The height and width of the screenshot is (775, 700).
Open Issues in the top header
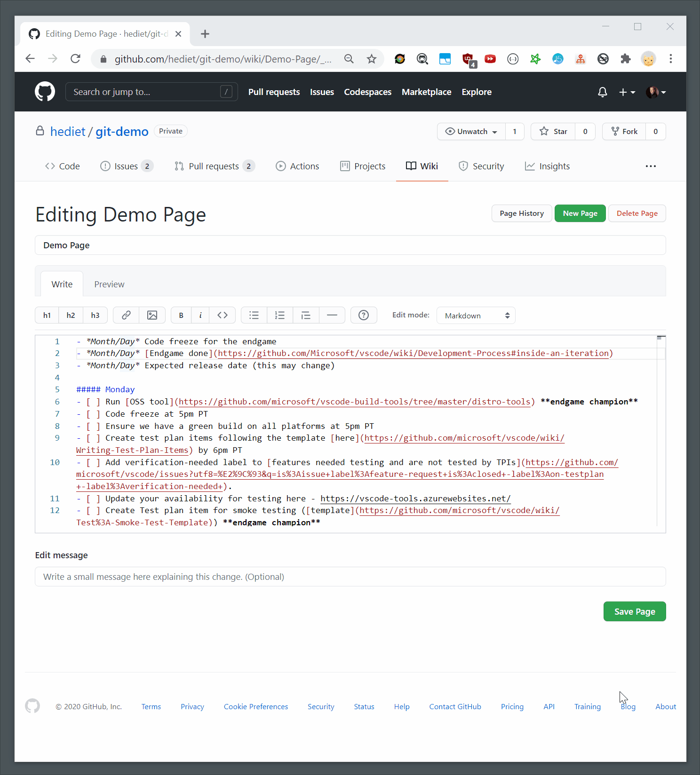pos(322,92)
